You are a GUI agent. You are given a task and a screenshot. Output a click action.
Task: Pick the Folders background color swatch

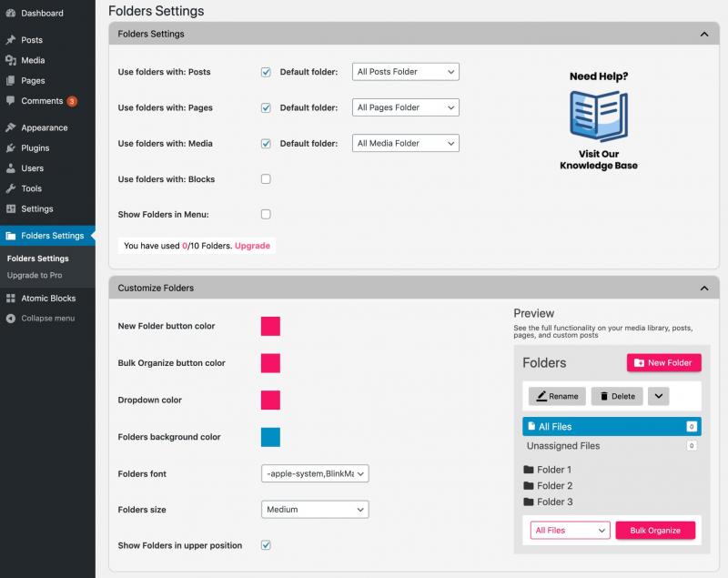tap(270, 437)
